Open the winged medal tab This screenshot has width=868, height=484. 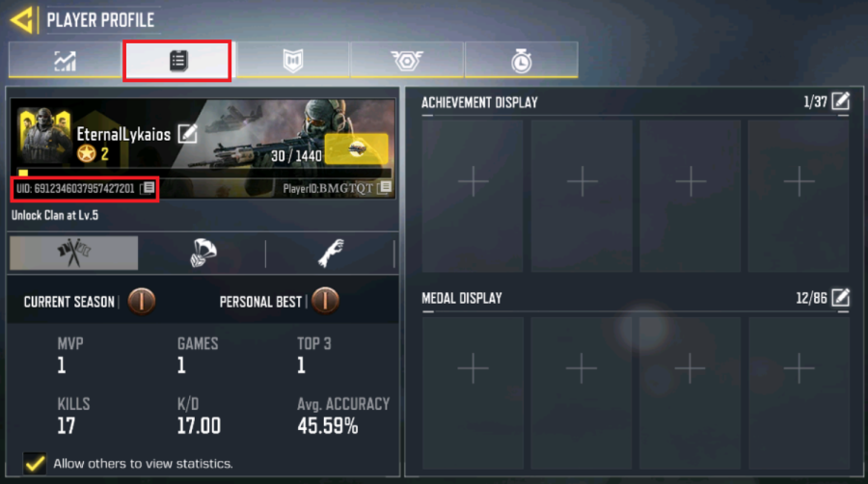407,60
